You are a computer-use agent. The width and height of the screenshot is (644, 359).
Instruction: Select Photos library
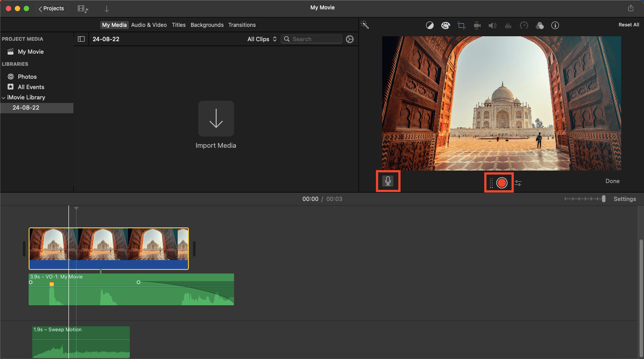pyautogui.click(x=27, y=77)
